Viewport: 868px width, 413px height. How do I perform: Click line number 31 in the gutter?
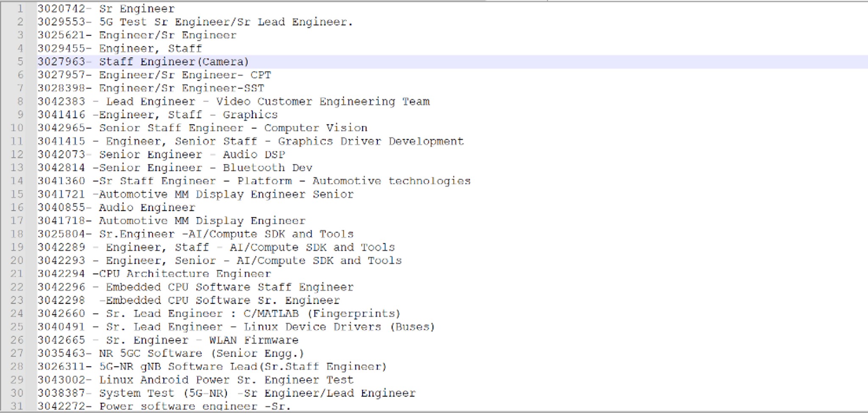click(17, 406)
